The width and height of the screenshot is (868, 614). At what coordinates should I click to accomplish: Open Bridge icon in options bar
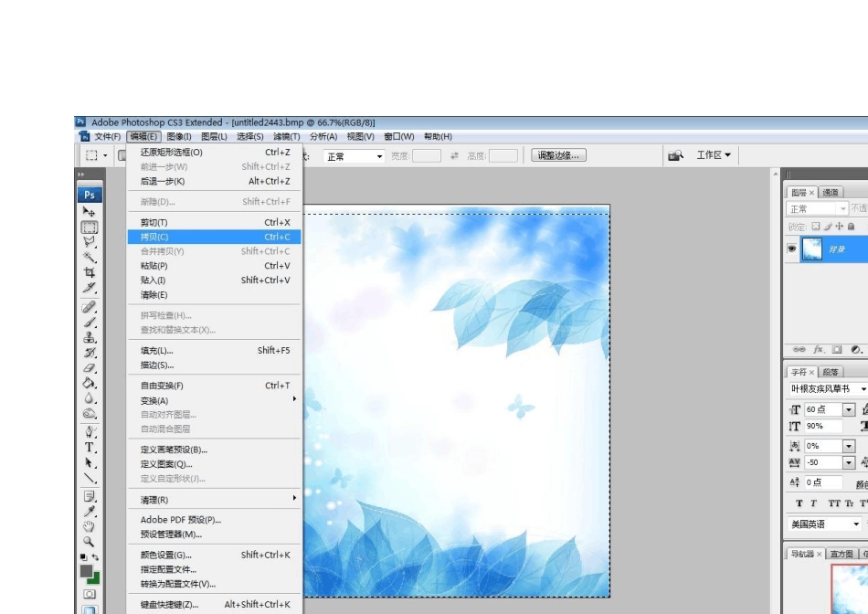(675, 155)
